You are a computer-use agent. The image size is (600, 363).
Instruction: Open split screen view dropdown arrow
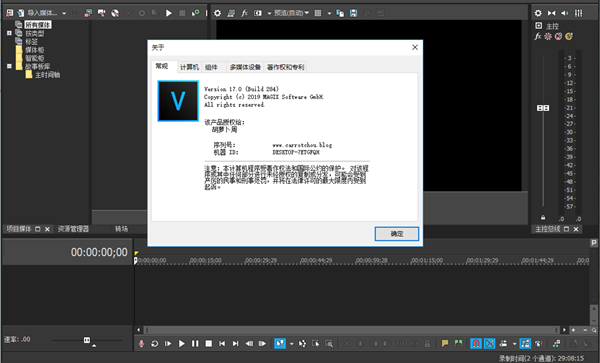(269, 13)
